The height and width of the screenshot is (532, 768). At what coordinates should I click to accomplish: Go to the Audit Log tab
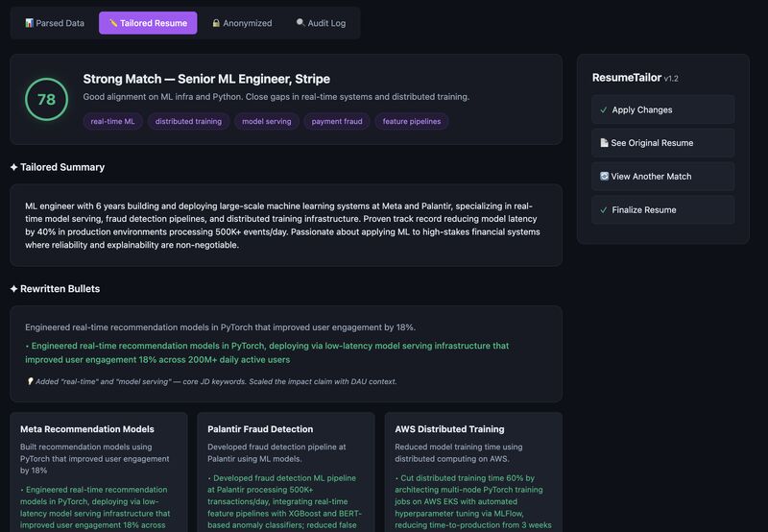tap(321, 23)
